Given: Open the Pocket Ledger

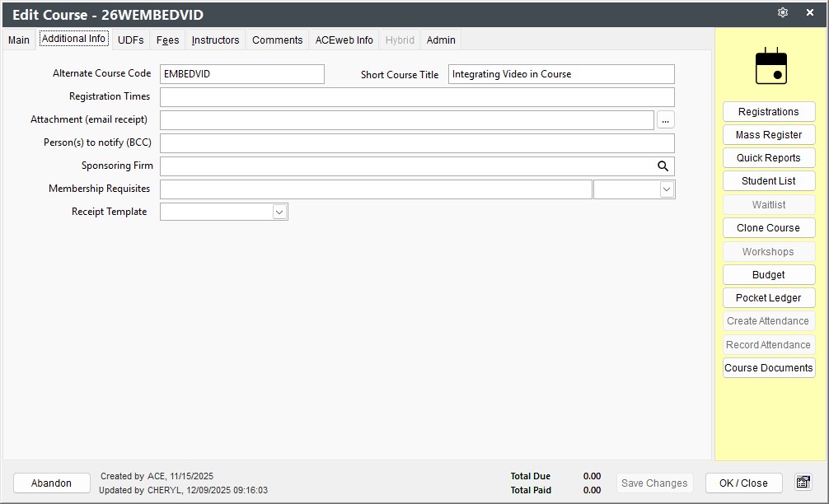Looking at the screenshot, I should (x=769, y=298).
